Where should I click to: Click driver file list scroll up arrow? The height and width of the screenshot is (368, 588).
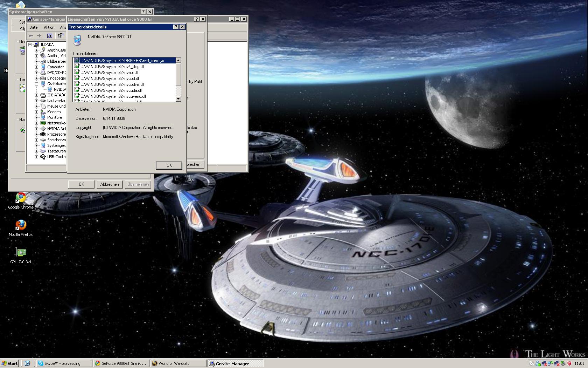pos(178,61)
